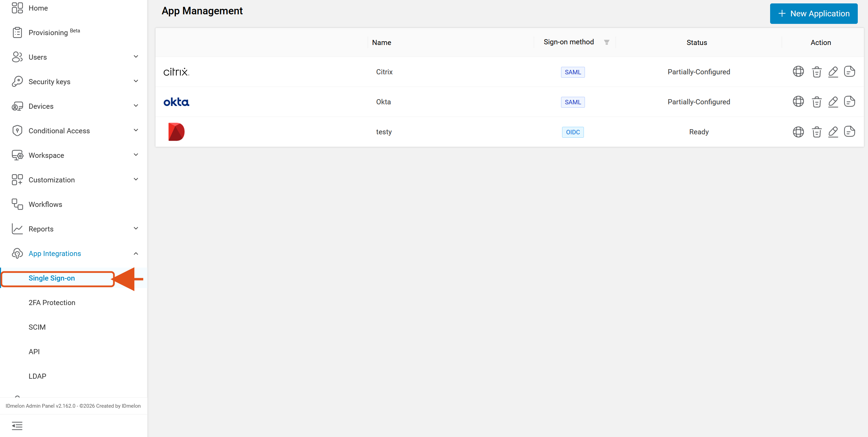Click the App Management page title
Image resolution: width=868 pixels, height=437 pixels.
[202, 11]
